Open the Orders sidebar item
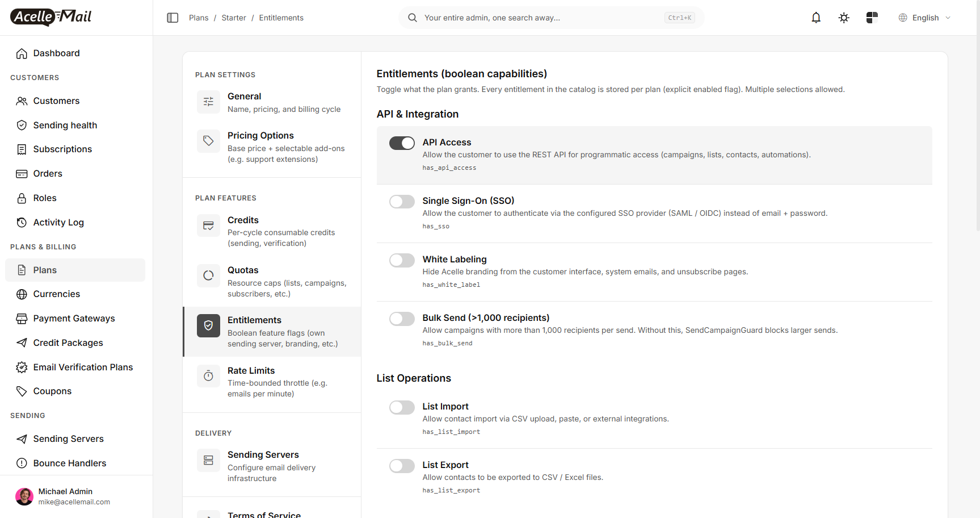 tap(75, 174)
